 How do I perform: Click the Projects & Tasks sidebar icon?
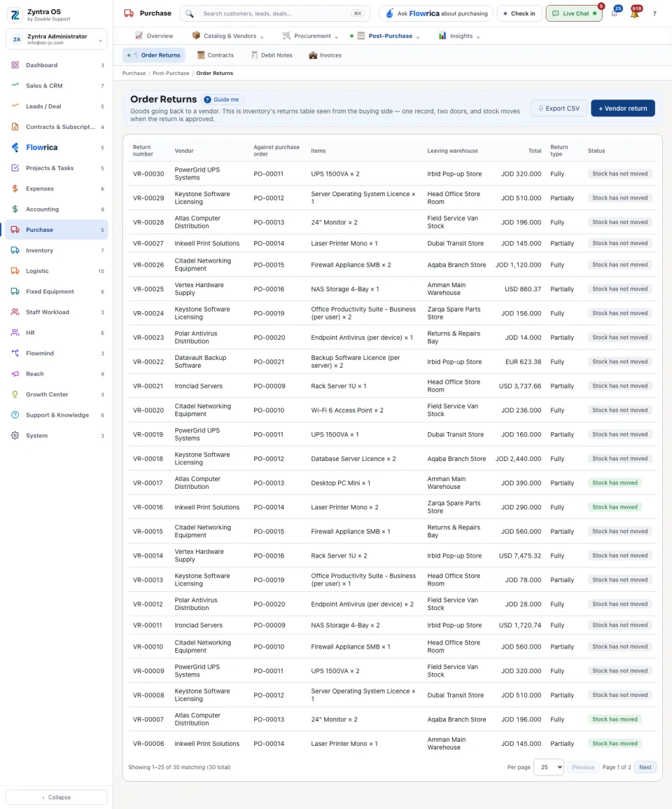[15, 168]
